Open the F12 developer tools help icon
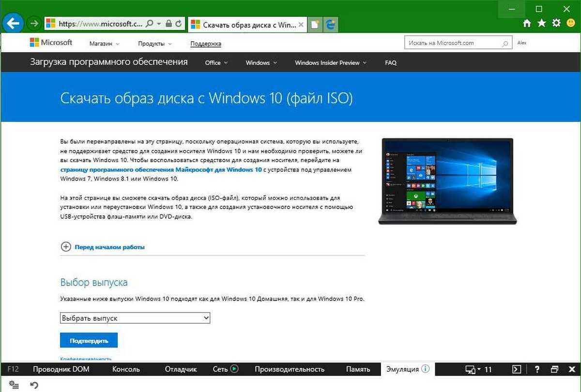The width and height of the screenshot is (581, 392). click(x=537, y=369)
